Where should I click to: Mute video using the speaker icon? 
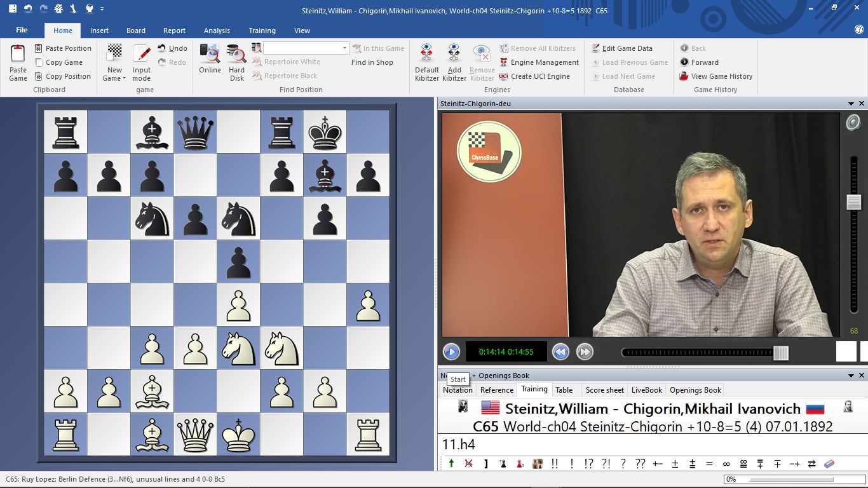(x=853, y=123)
